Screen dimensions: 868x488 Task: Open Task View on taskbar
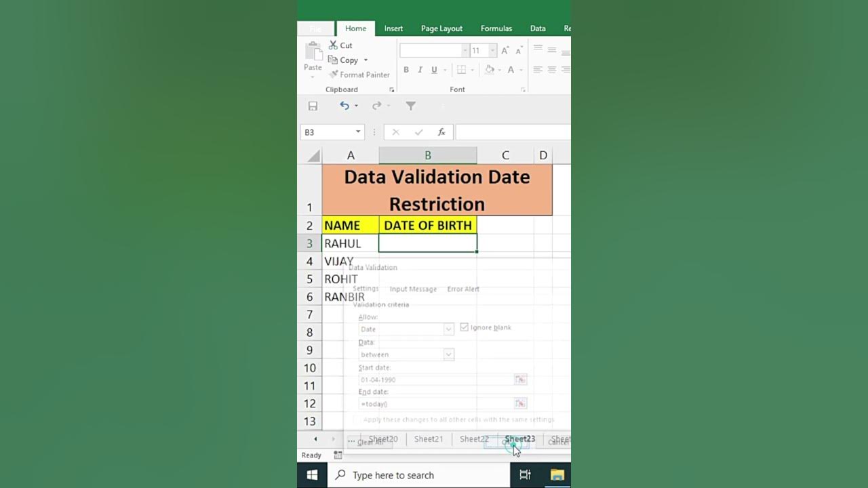click(525, 475)
